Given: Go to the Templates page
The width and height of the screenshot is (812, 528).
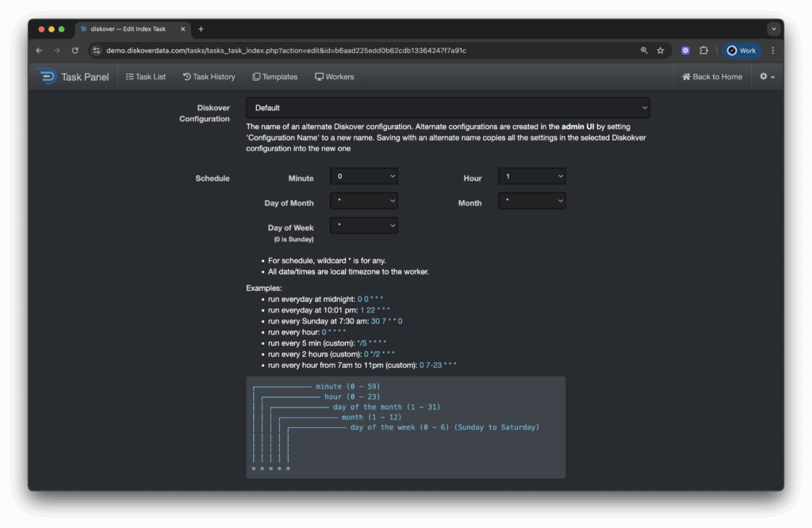Looking at the screenshot, I should (275, 77).
